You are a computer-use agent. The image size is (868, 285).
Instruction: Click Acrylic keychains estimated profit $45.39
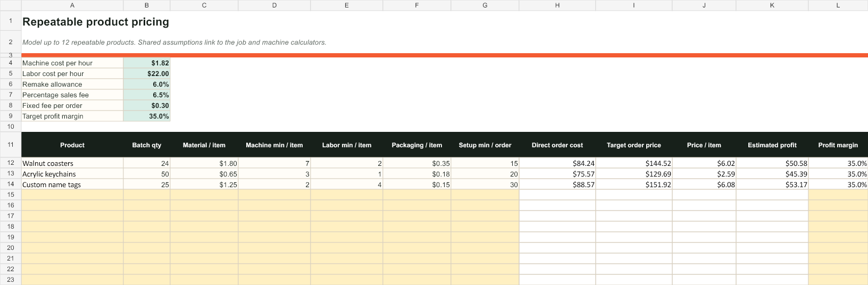point(772,174)
